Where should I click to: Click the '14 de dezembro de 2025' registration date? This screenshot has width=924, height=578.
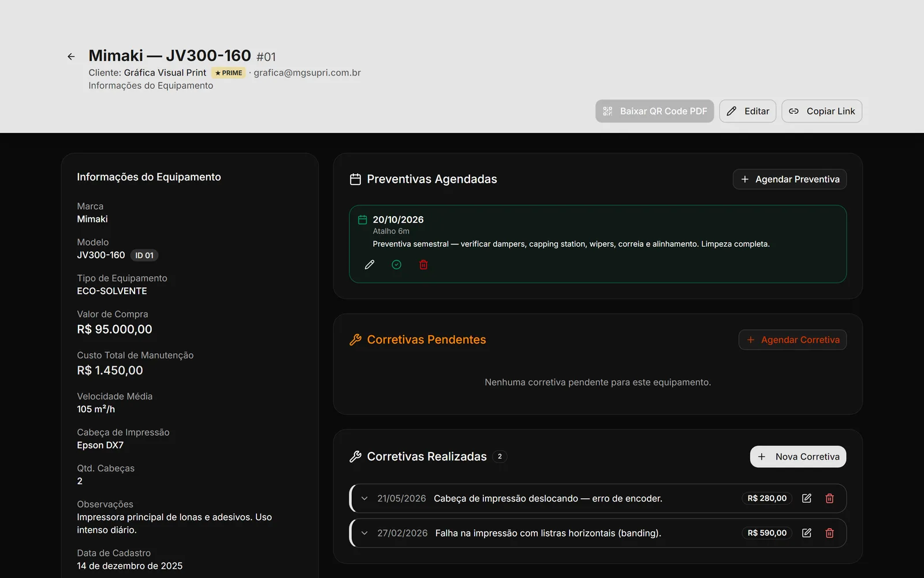coord(130,566)
